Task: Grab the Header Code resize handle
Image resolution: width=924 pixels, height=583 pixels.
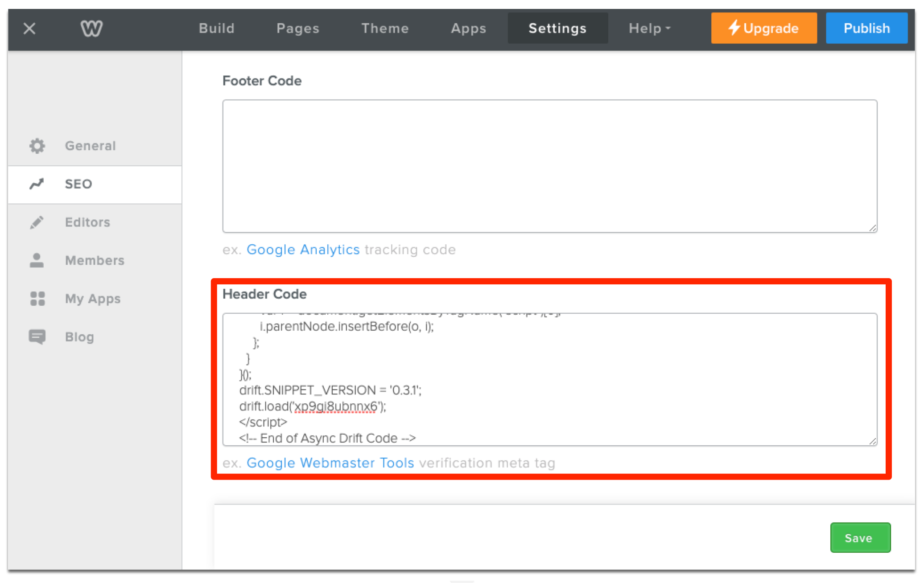Action: 873,441
